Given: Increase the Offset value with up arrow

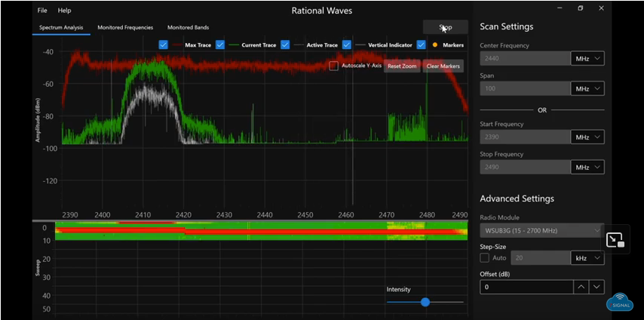Looking at the screenshot, I should 579,287.
